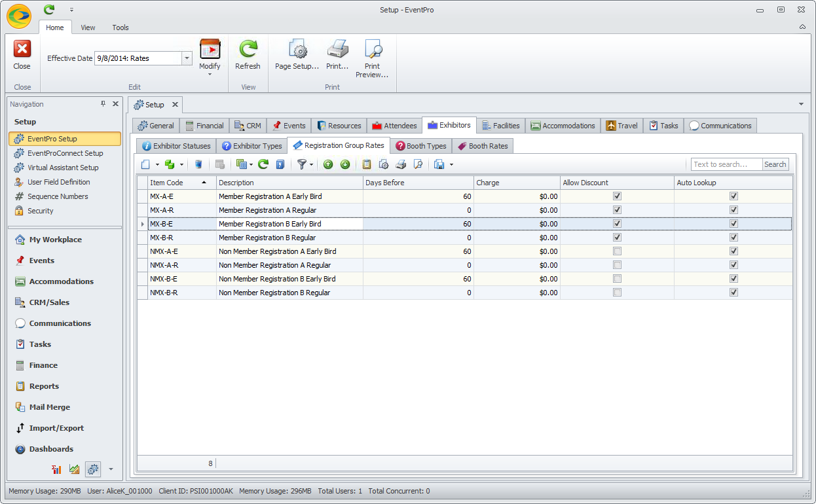Open dropdown arrow beside export disk icon

point(451,164)
